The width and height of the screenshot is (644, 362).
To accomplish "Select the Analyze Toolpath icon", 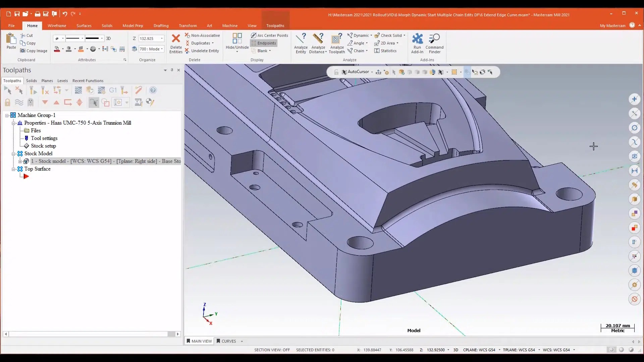I will [336, 39].
